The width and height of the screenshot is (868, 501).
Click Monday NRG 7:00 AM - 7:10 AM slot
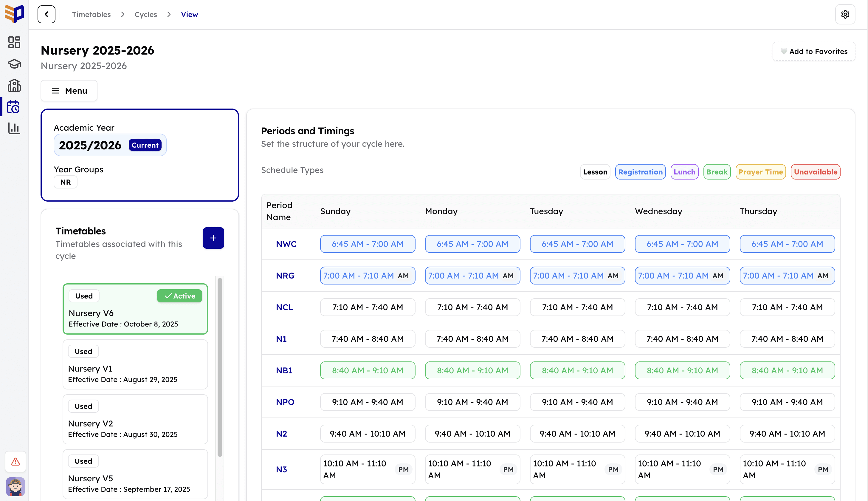[x=472, y=276]
